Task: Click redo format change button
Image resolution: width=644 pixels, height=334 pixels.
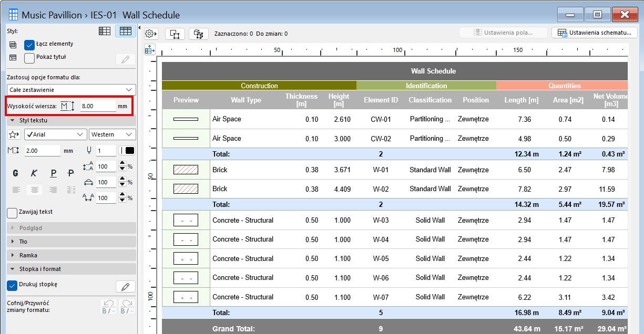Action: (127, 307)
